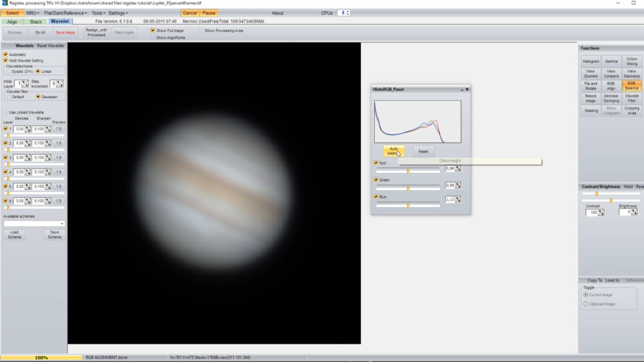The width and height of the screenshot is (644, 362).
Task: Click View Stacksize function button
Action: [x=631, y=74]
